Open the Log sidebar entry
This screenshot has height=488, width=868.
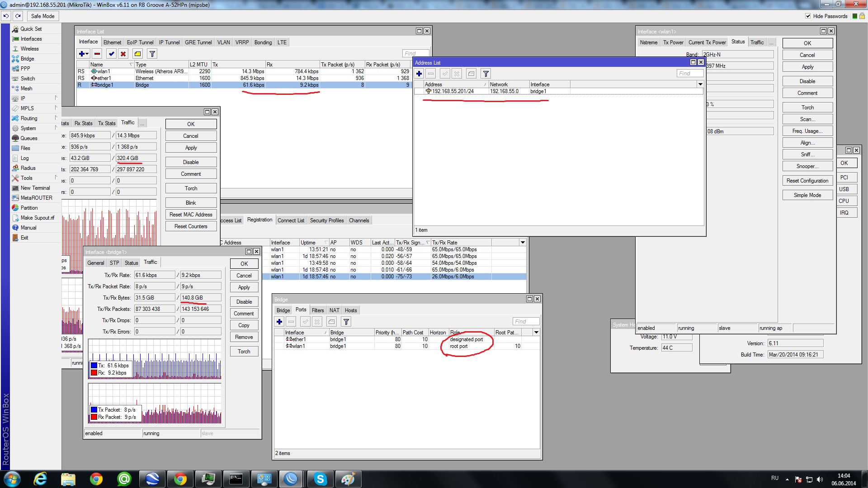point(24,158)
